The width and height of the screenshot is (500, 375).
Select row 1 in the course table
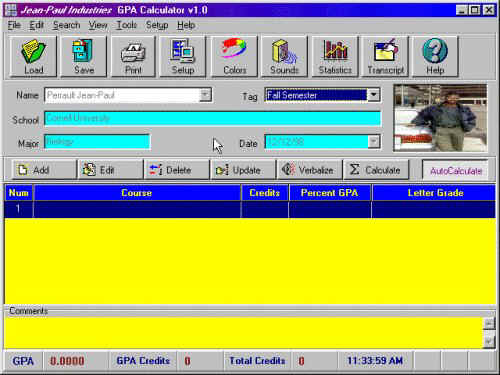click(250, 209)
